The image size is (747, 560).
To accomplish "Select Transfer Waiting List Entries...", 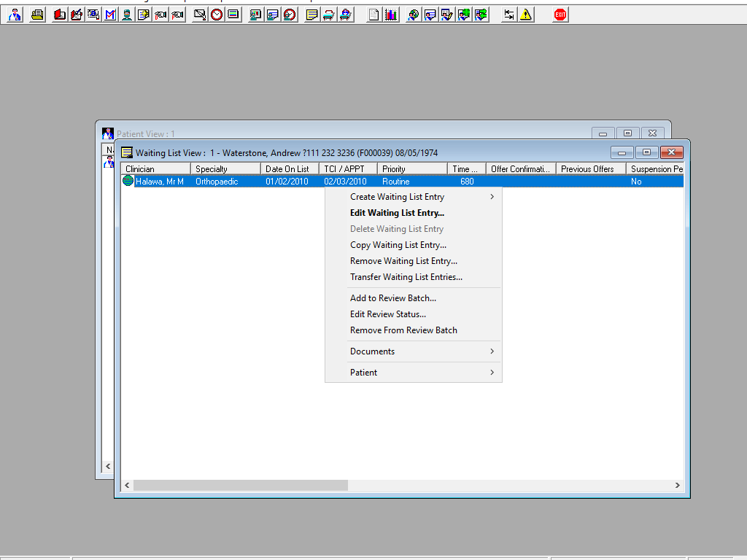I will [413, 277].
